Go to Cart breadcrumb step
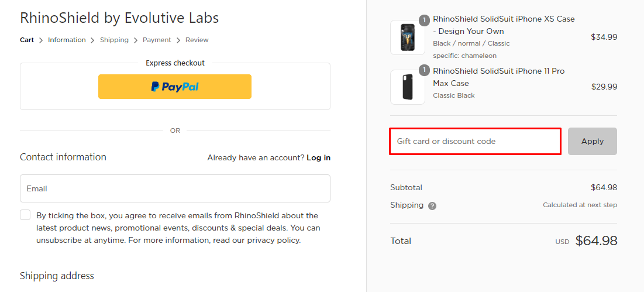Screen dimensions: 644x292 click(27, 40)
